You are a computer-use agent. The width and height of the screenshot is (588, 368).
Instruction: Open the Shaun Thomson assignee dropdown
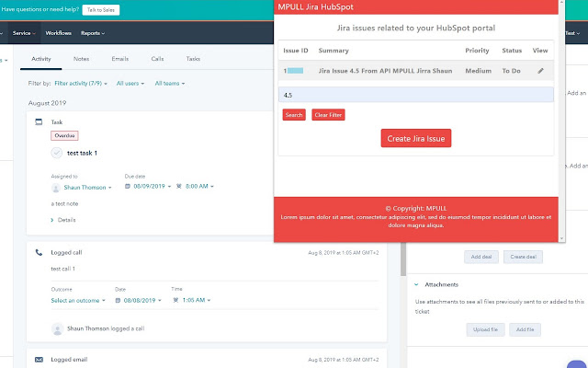click(88, 188)
